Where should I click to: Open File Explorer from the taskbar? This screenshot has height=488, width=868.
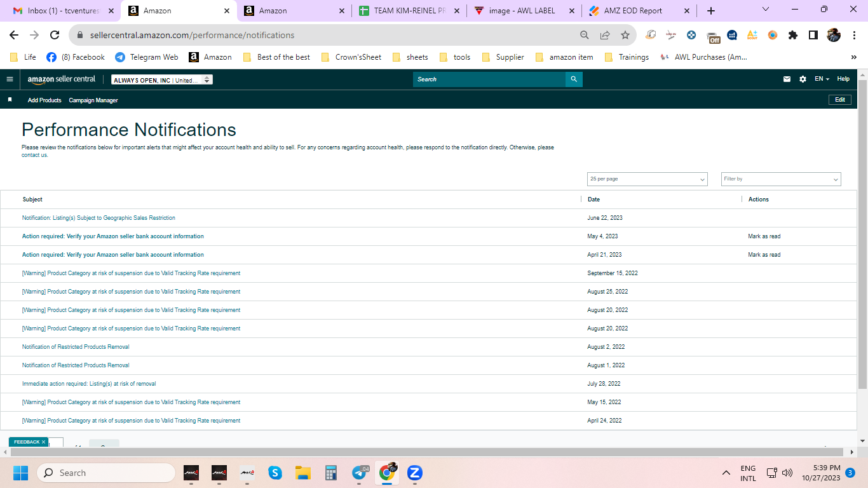click(302, 473)
